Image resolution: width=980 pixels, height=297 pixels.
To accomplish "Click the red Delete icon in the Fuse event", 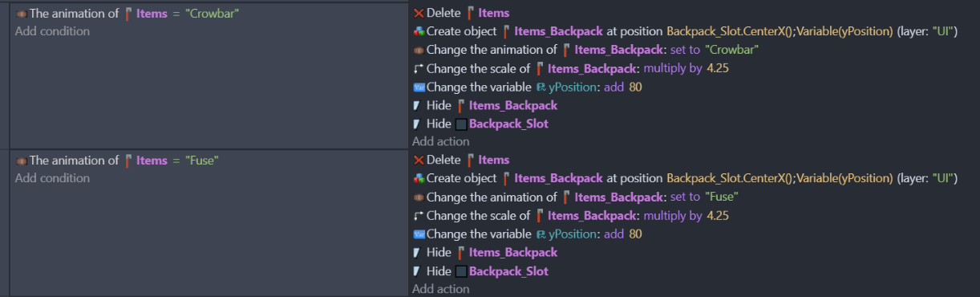I will pyautogui.click(x=419, y=160).
